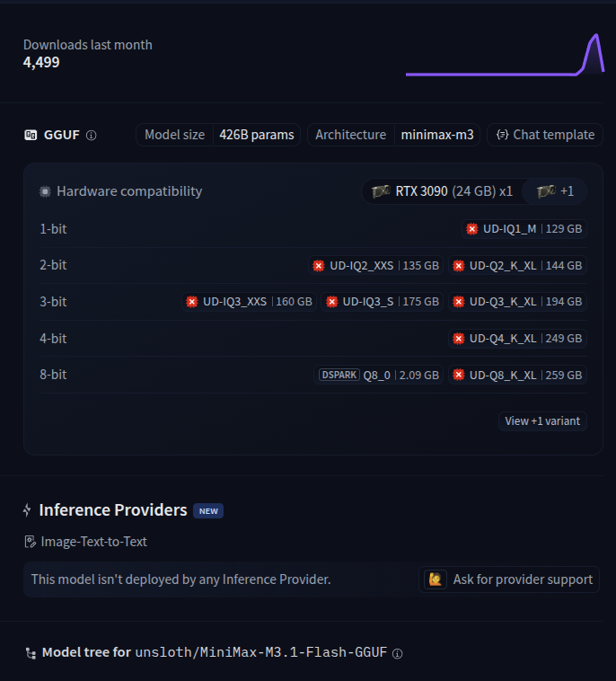
Task: Select the UD-IQ2_XXS 135 GB variant
Action: (375, 265)
